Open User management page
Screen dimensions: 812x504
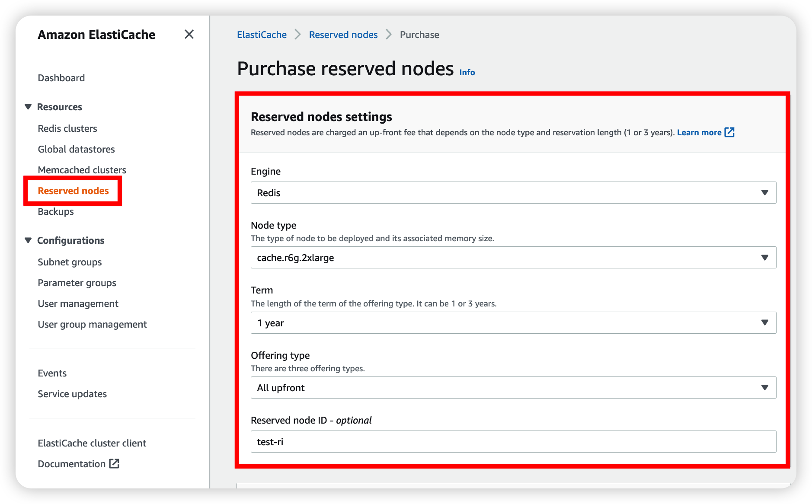(78, 303)
